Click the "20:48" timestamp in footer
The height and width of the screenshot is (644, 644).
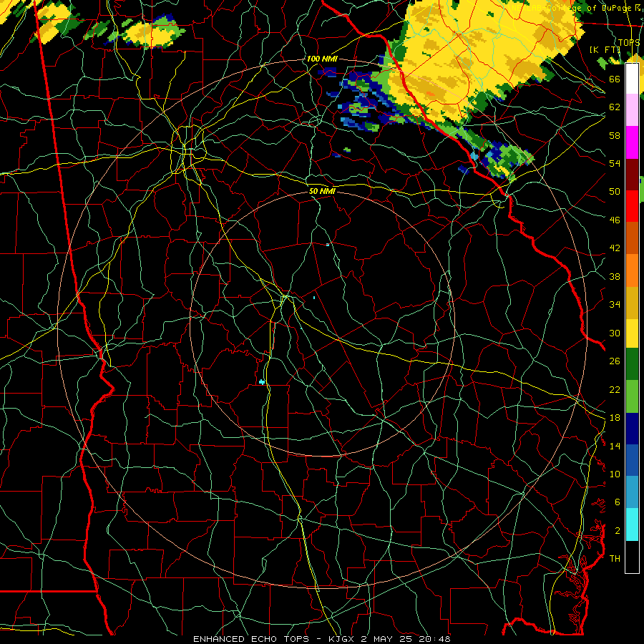[434, 639]
